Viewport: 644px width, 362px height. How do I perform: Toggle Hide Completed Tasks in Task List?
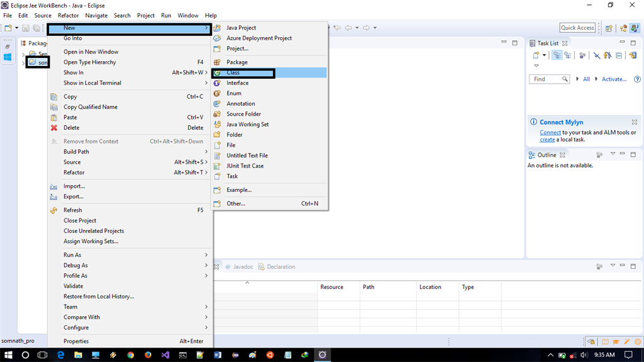click(x=597, y=55)
